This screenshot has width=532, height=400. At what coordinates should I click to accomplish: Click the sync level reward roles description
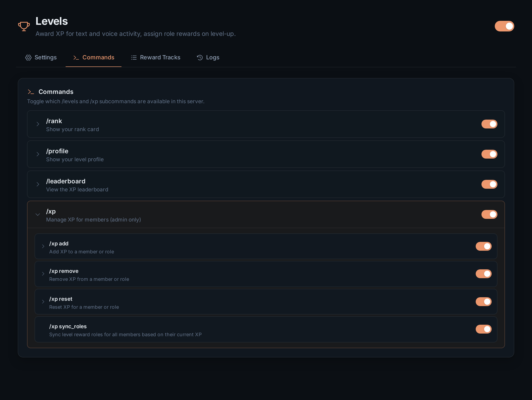click(x=125, y=335)
